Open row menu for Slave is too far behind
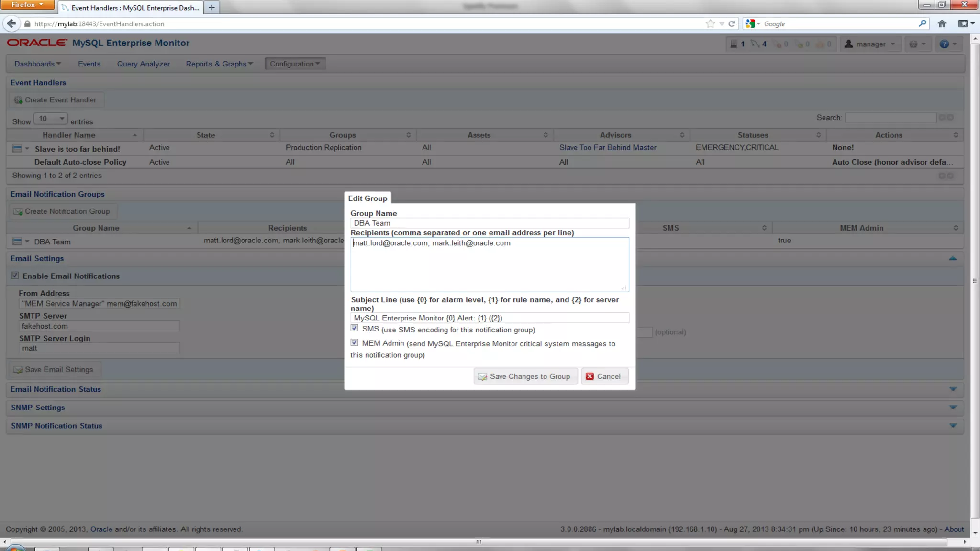This screenshot has height=551, width=980. click(20, 149)
